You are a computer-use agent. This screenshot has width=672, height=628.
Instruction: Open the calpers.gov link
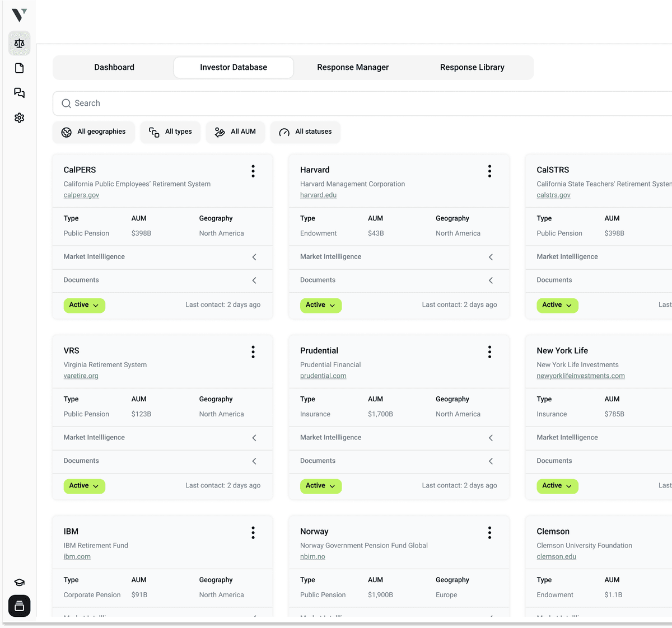point(81,195)
